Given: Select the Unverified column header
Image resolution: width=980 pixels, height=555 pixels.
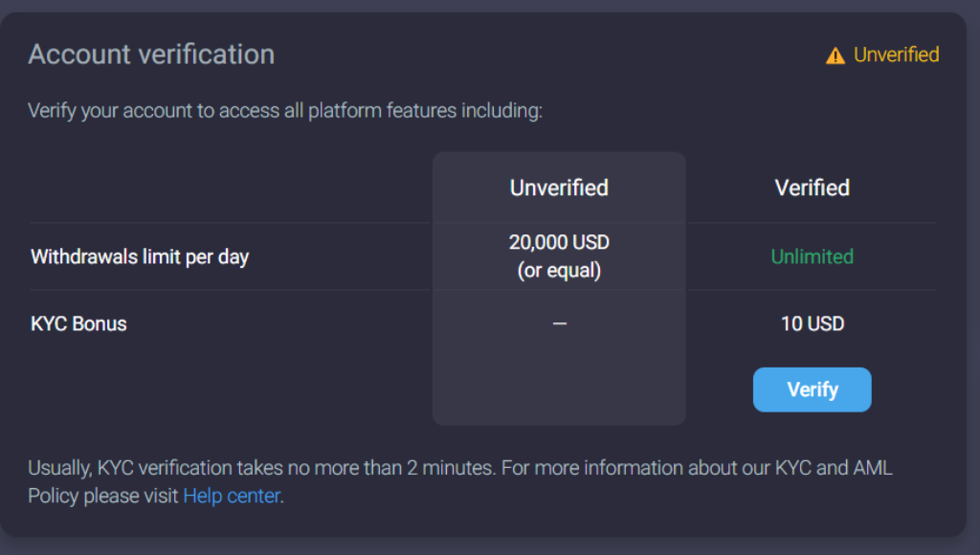Looking at the screenshot, I should click(x=559, y=188).
